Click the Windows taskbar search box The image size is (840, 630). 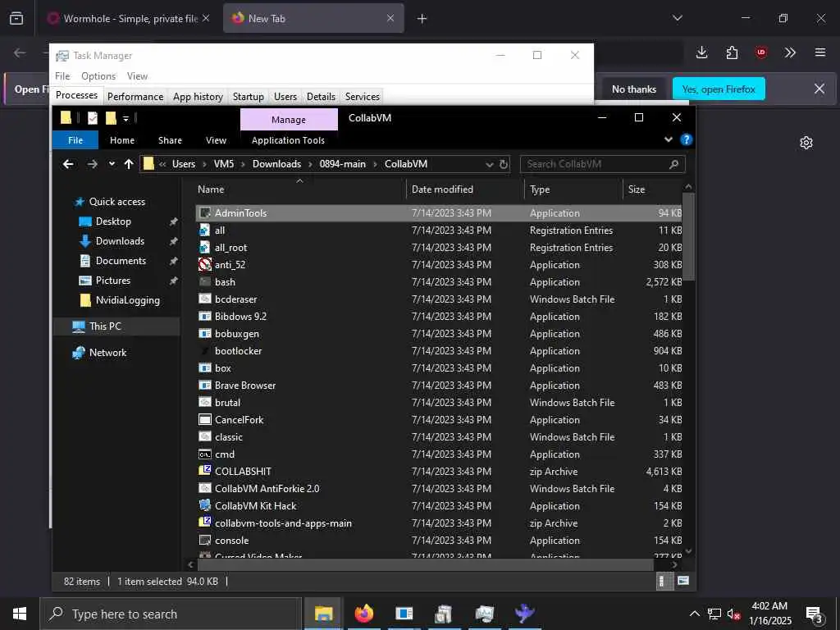(x=171, y=614)
